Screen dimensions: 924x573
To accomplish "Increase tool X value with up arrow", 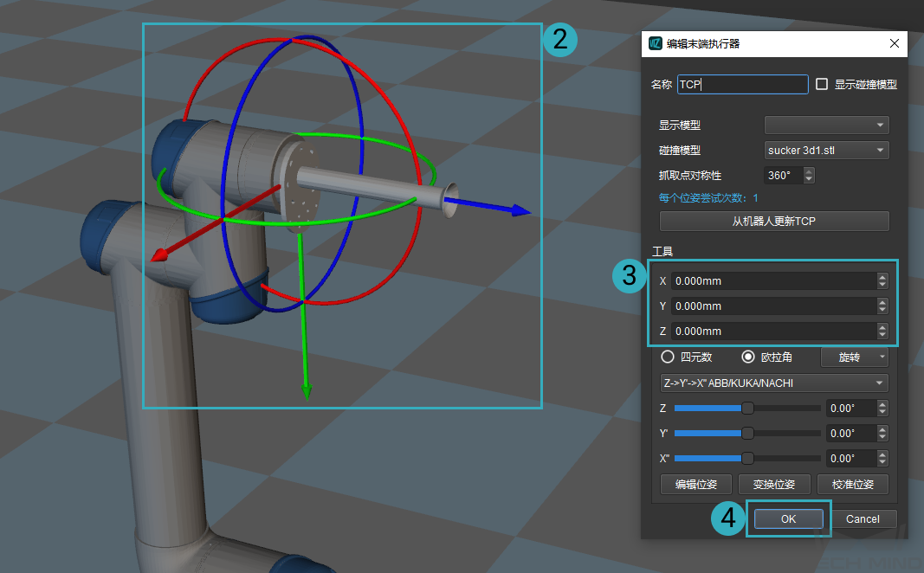I will click(882, 277).
